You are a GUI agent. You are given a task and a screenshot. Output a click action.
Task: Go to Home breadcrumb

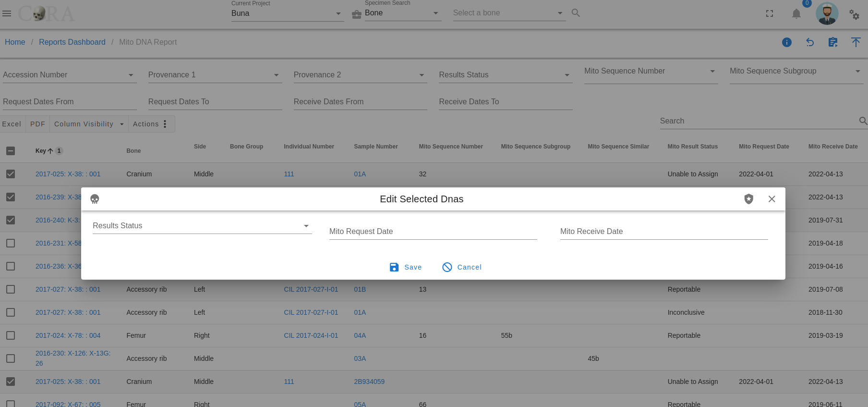[x=15, y=42]
